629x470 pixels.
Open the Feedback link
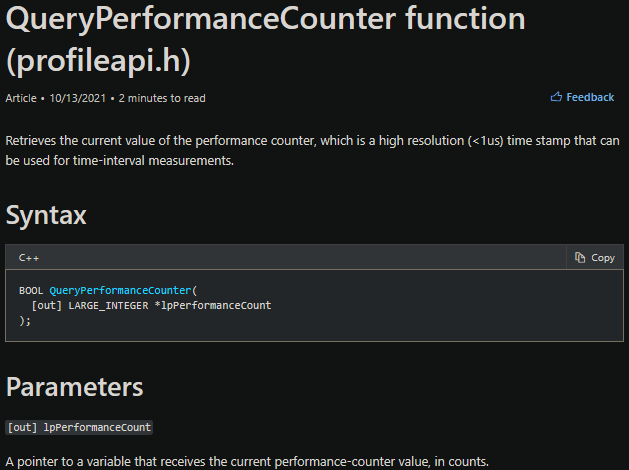(590, 97)
